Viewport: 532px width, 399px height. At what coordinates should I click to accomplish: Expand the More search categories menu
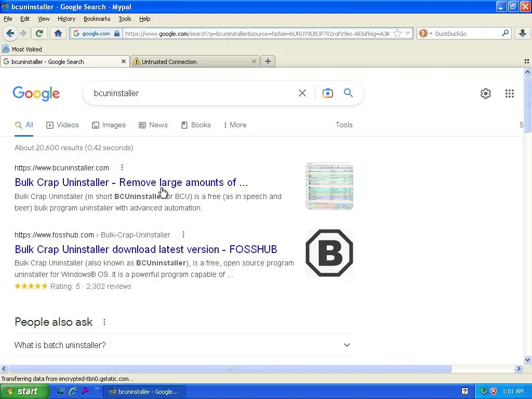[235, 125]
